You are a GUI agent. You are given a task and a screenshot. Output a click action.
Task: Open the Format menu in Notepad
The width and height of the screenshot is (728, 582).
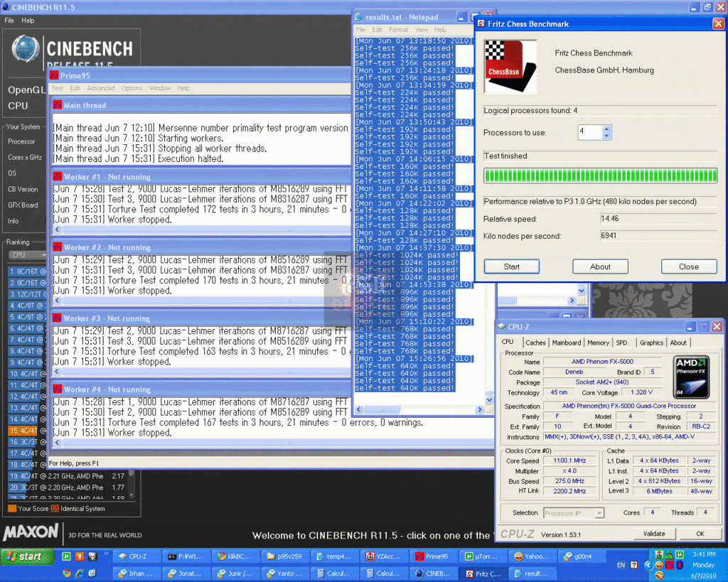tap(398, 30)
